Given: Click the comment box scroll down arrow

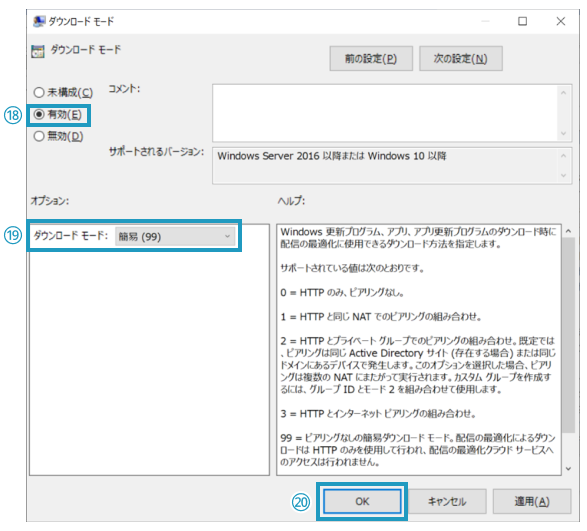Looking at the screenshot, I should tap(563, 134).
